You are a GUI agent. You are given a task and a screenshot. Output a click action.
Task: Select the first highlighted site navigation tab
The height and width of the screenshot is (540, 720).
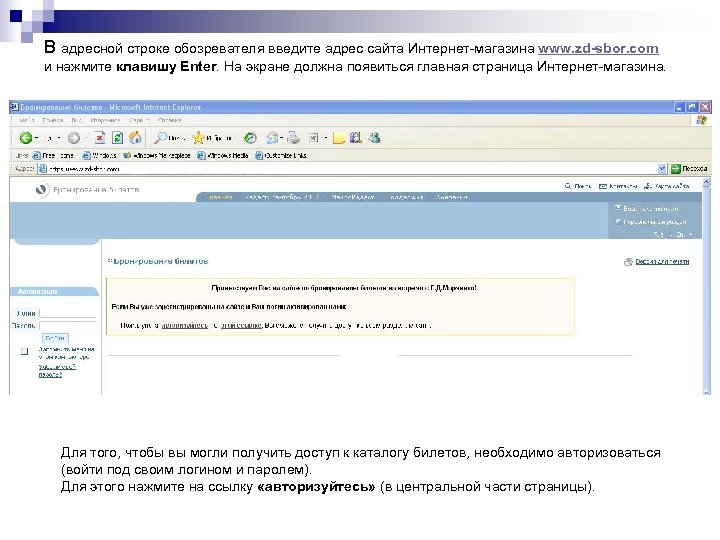point(220,197)
